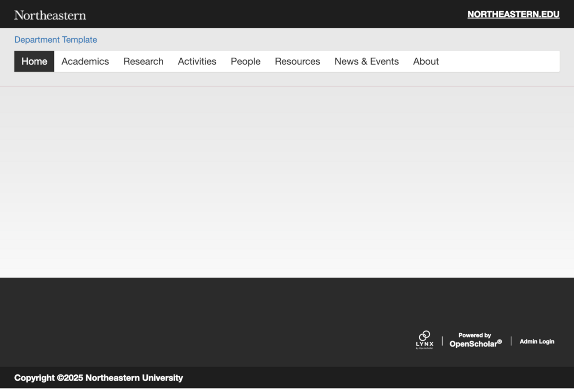The width and height of the screenshot is (574, 392).
Task: Click the white navigation bar background
Action: tap(493, 61)
